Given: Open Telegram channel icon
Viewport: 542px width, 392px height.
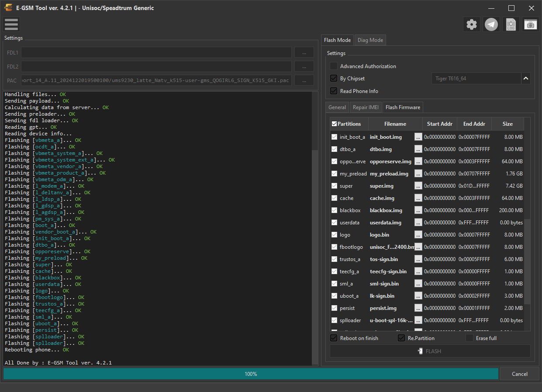Looking at the screenshot, I should coord(491,24).
